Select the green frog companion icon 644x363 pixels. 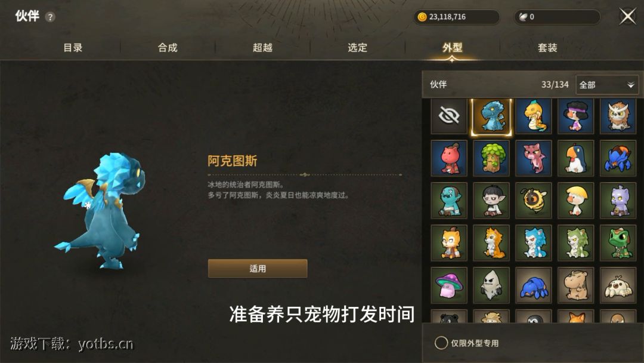click(618, 243)
